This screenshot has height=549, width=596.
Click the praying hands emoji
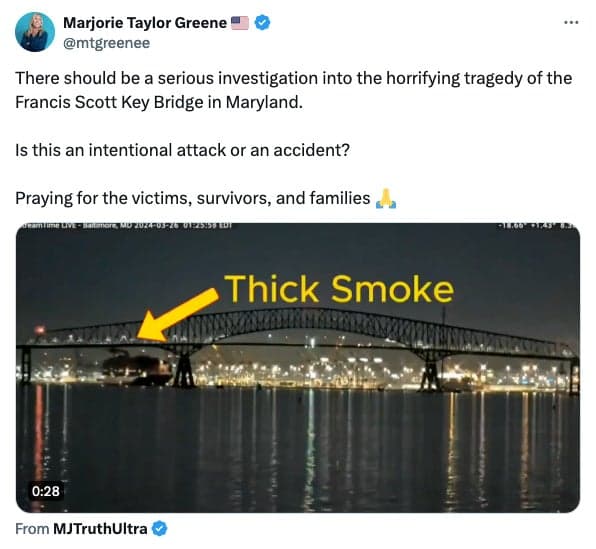(385, 198)
